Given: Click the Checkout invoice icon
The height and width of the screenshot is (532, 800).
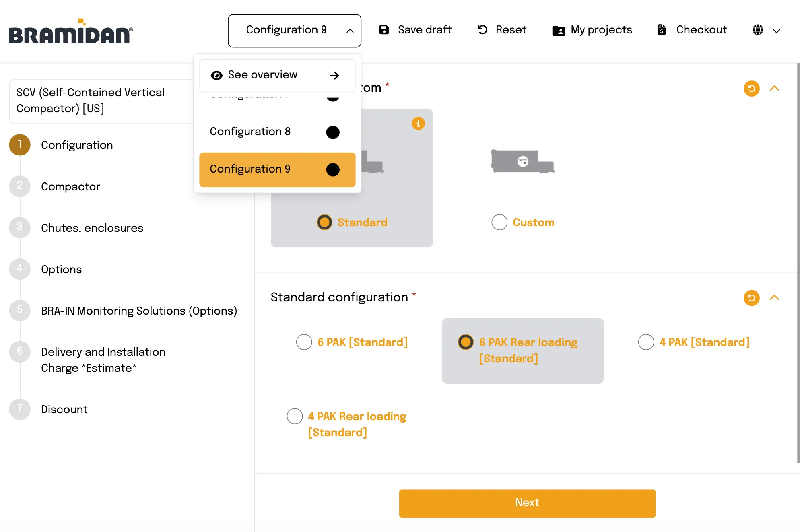Looking at the screenshot, I should [661, 30].
